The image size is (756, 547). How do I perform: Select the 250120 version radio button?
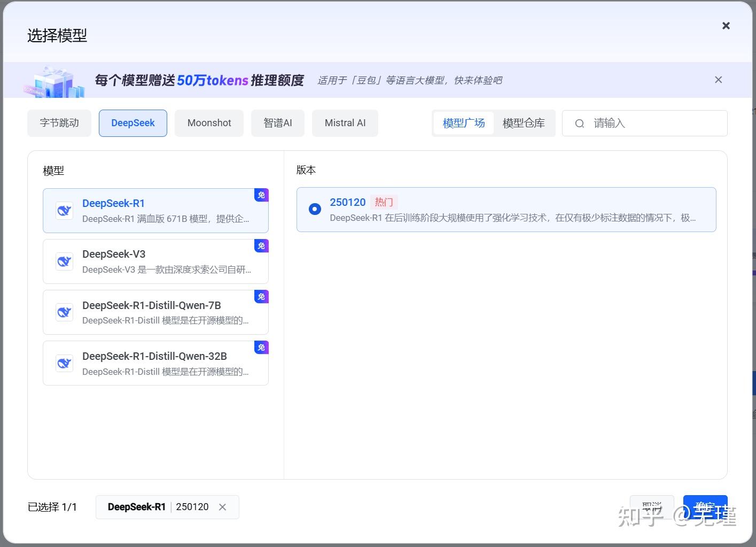click(x=314, y=209)
